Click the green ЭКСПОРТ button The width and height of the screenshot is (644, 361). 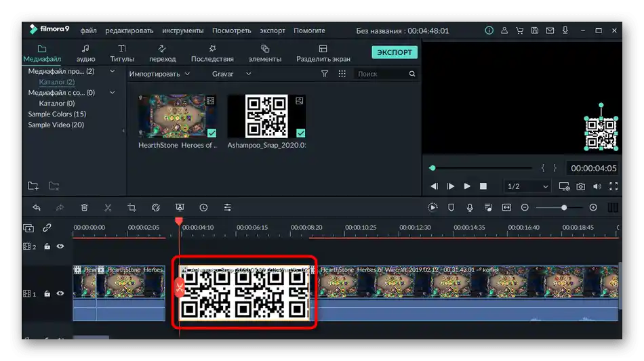point(395,52)
